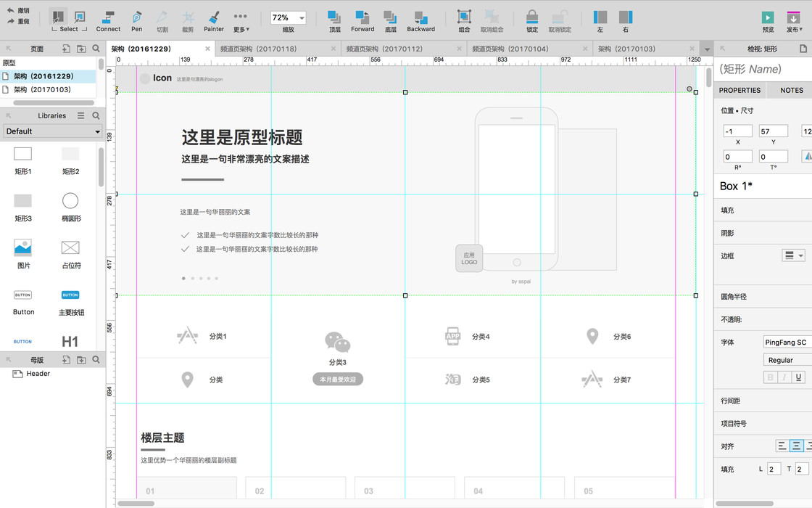Viewport: 812px width, 508px height.
Task: Bring the selection Forward in the toolbar
Action: pos(362,21)
